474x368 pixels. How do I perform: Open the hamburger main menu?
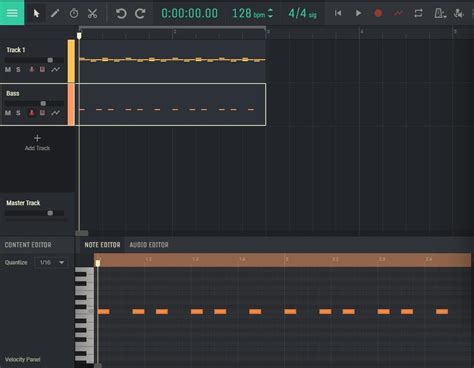(x=12, y=13)
